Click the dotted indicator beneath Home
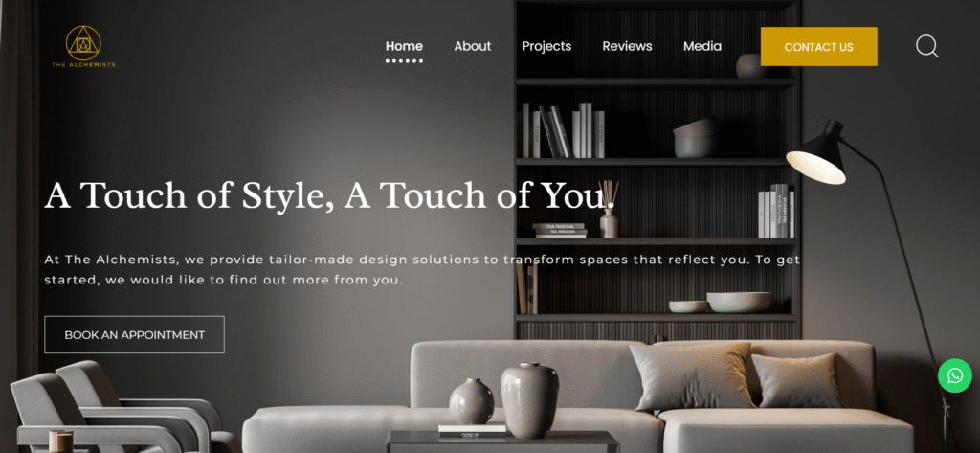Image resolution: width=980 pixels, height=453 pixels. click(404, 60)
